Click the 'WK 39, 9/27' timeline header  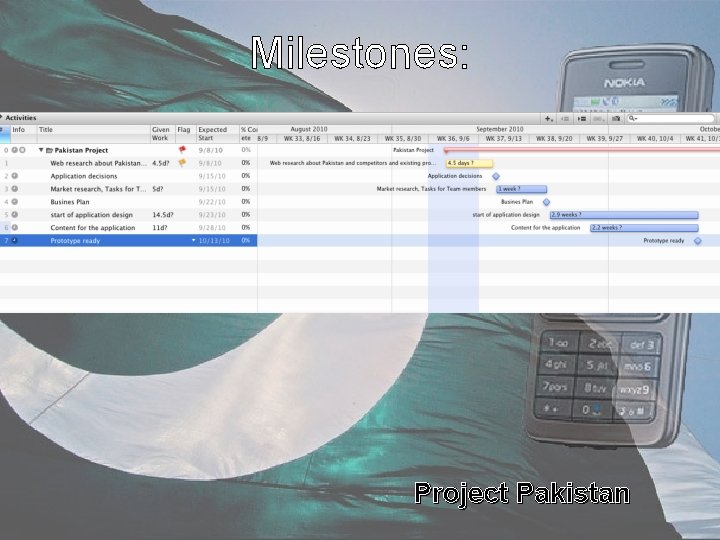point(604,138)
